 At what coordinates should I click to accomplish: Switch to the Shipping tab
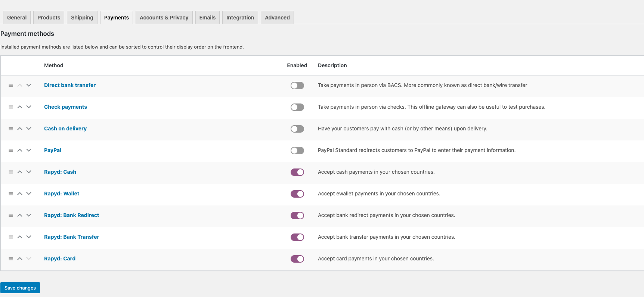82,18
